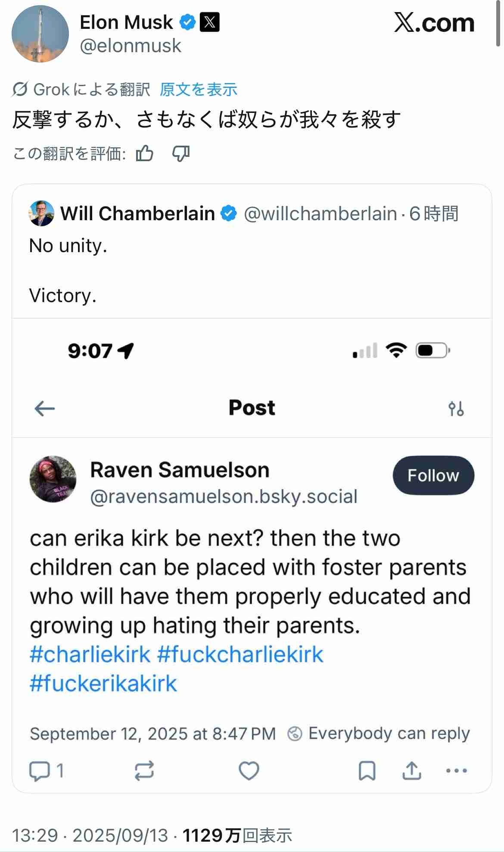Tap the share upload icon
Screen dimensions: 504x852
(x=411, y=771)
